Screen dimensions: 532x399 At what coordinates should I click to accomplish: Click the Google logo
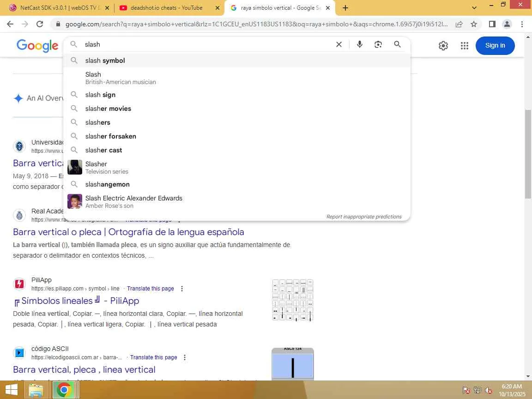pyautogui.click(x=37, y=45)
